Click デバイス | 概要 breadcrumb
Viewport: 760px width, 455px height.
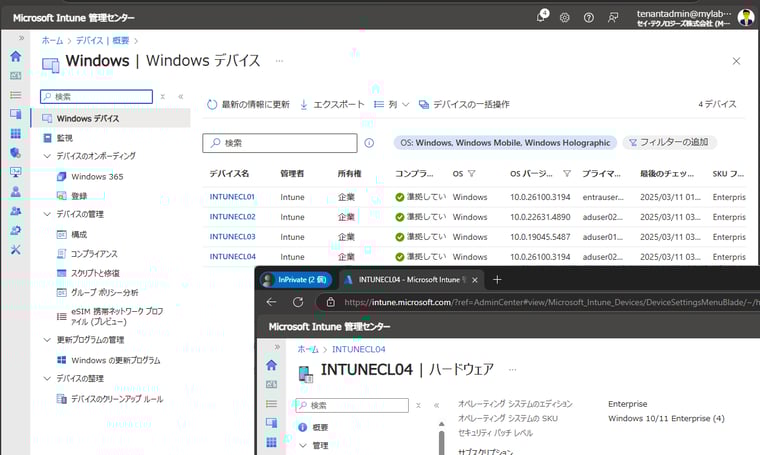point(102,41)
